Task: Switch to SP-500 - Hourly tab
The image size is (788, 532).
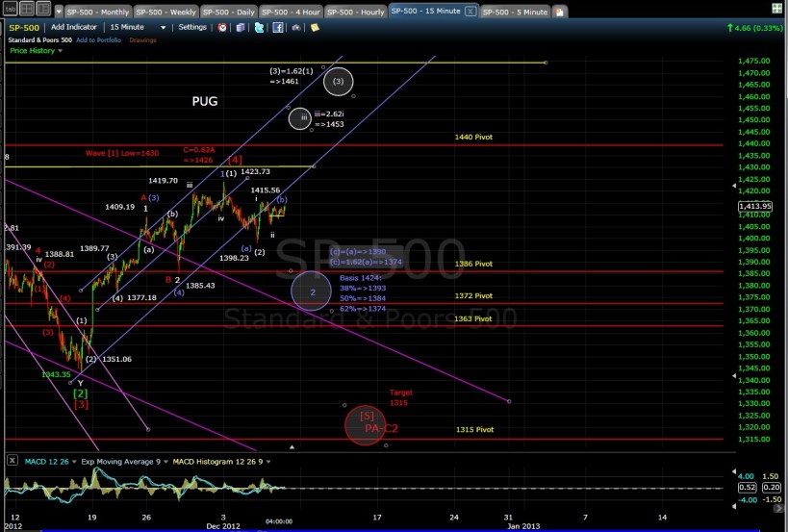Action: coord(355,12)
